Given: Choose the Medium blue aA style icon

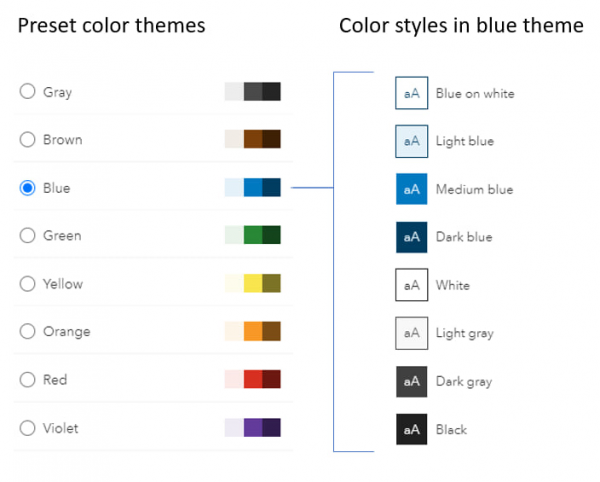Looking at the screenshot, I should 411,189.
